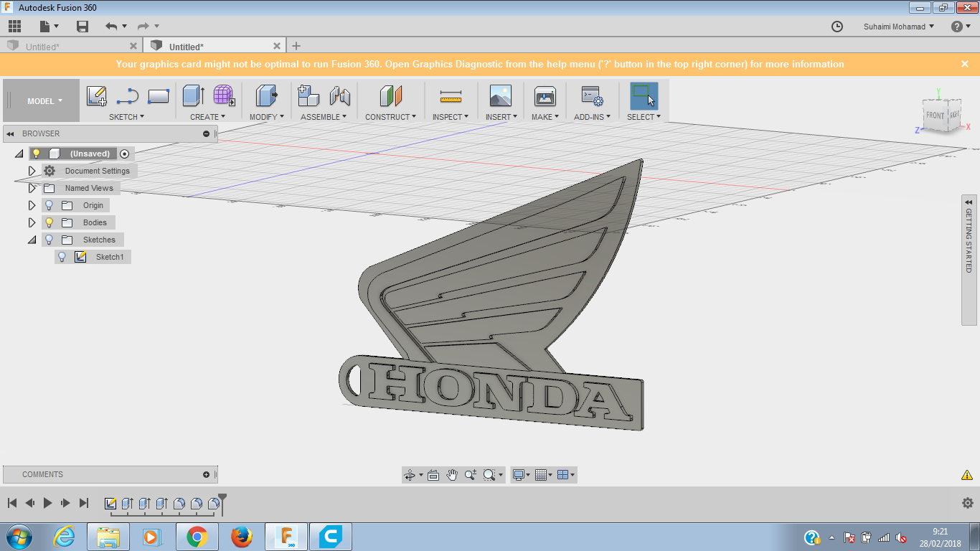Expand the Getting Started side panel

click(969, 202)
